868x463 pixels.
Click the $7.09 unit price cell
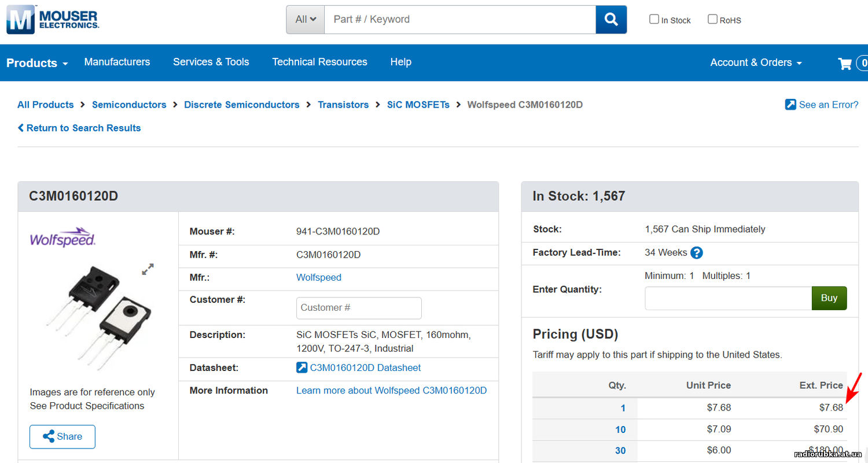point(719,429)
